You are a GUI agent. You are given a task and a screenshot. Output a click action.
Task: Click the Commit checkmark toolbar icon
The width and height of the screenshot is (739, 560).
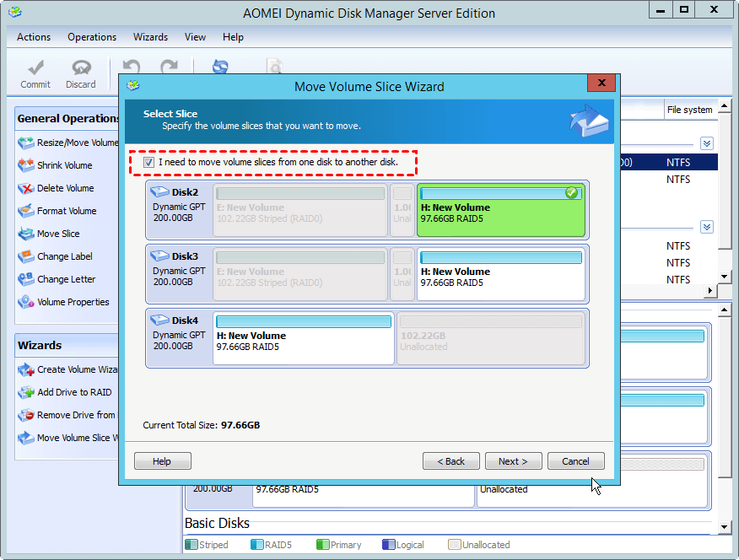coord(35,68)
